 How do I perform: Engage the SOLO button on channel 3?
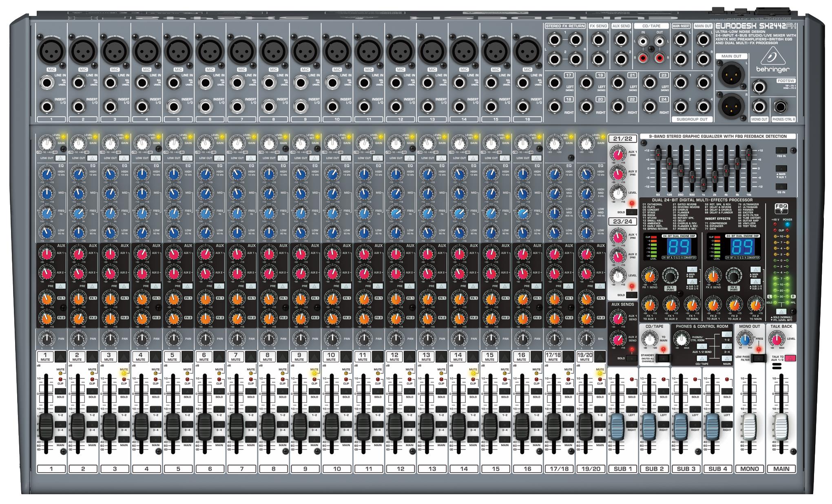tap(124, 391)
